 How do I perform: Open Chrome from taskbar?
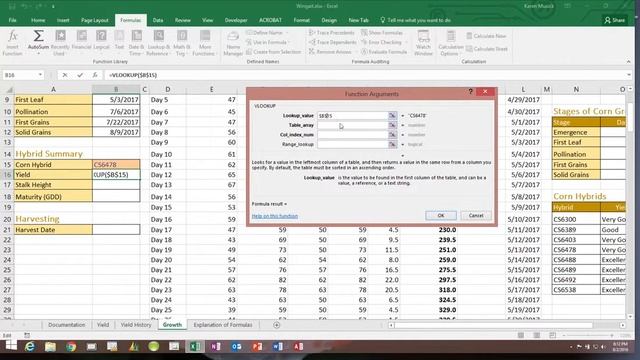[71, 347]
